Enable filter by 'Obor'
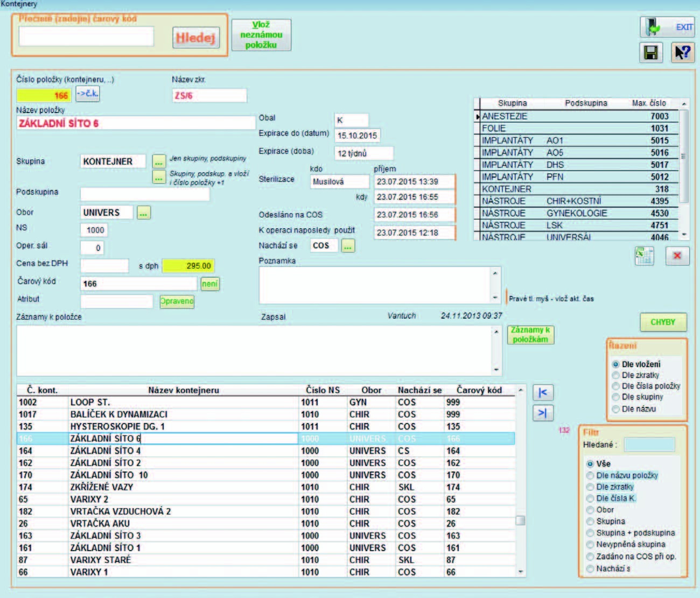The image size is (700, 598). click(590, 510)
